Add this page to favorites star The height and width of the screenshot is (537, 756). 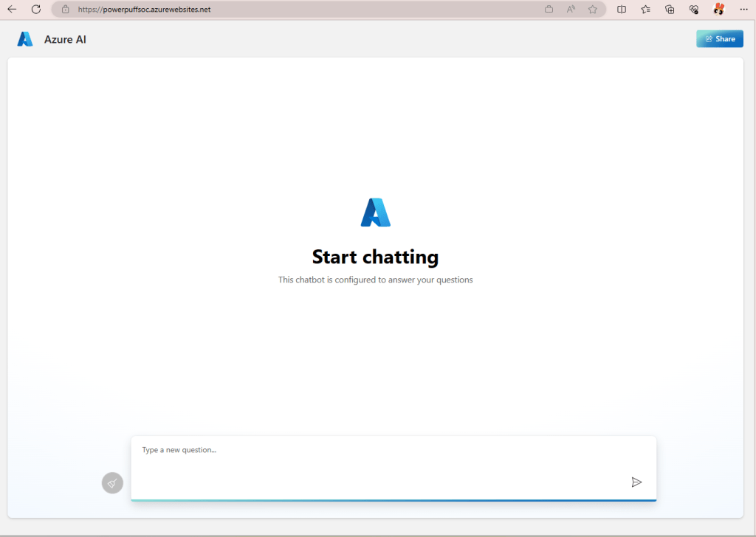592,10
